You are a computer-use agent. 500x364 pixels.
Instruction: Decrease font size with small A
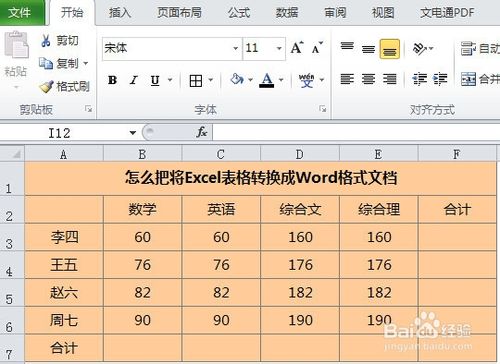(x=317, y=48)
